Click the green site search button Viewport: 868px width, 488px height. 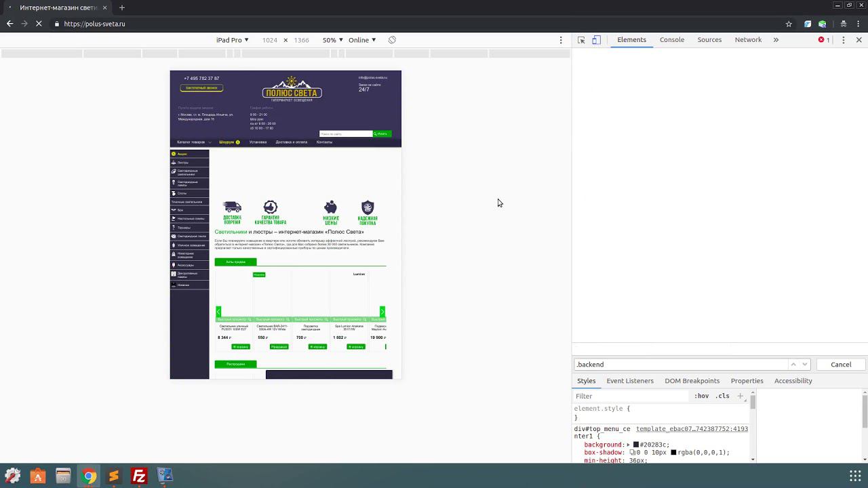(x=382, y=134)
